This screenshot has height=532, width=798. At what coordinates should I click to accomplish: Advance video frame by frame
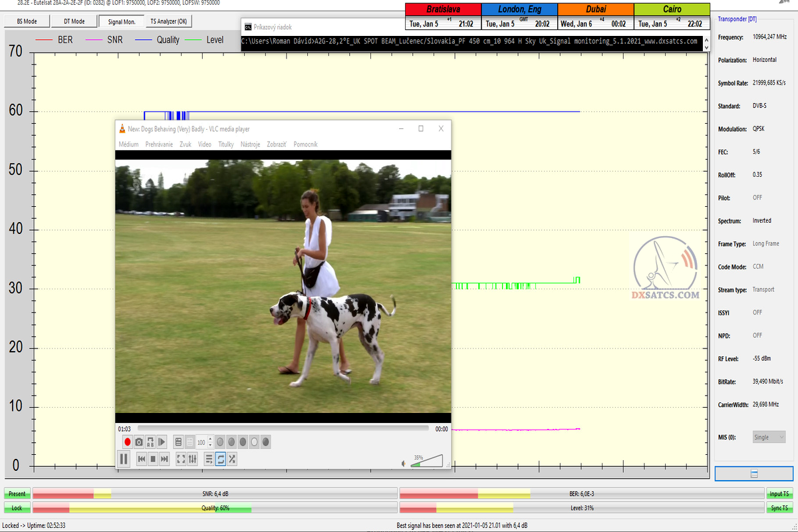click(x=162, y=442)
